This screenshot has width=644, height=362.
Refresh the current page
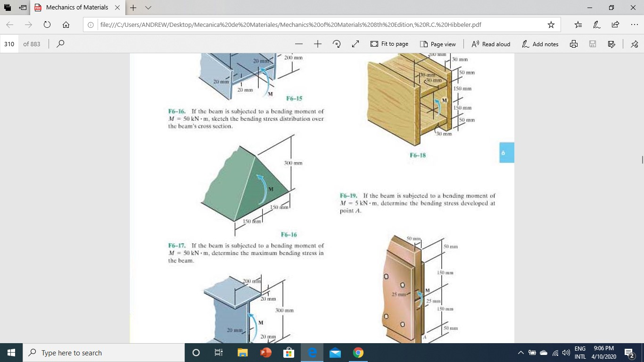tap(47, 25)
